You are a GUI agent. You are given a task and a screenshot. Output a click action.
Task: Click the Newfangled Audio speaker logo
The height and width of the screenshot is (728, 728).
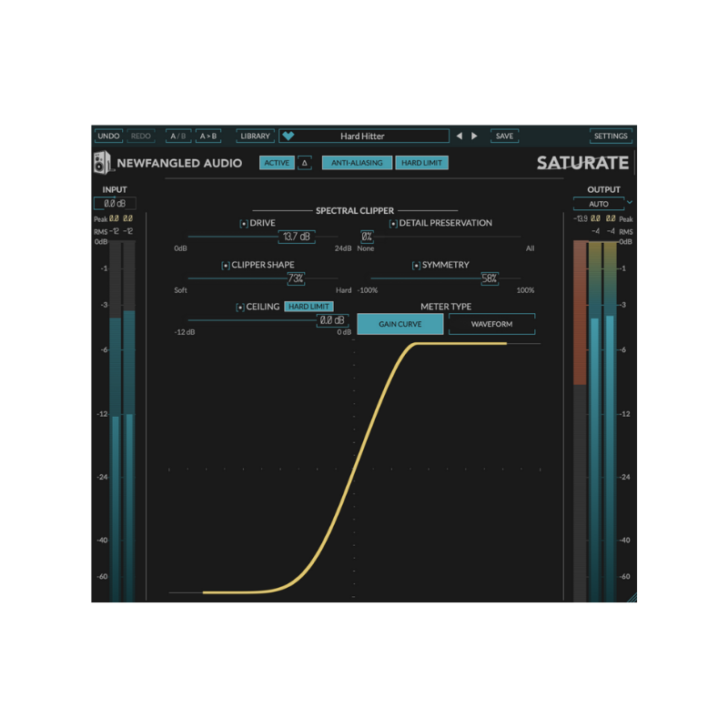tap(103, 162)
